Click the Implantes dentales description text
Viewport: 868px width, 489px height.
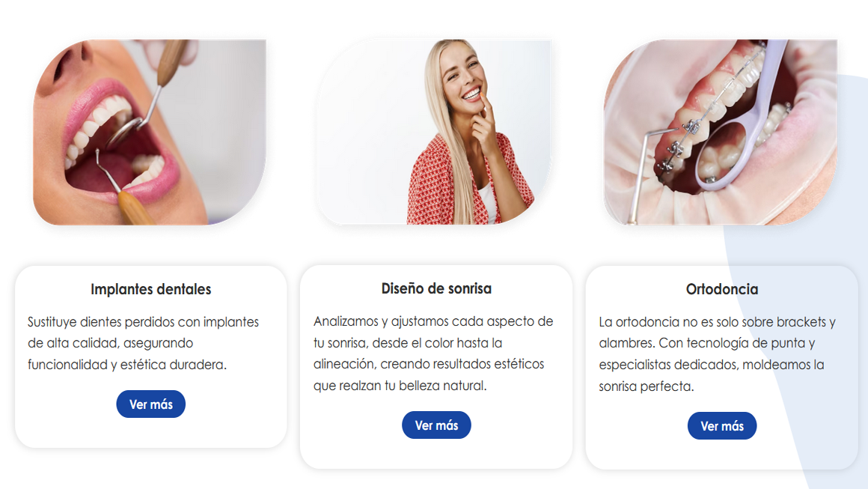pyautogui.click(x=144, y=344)
